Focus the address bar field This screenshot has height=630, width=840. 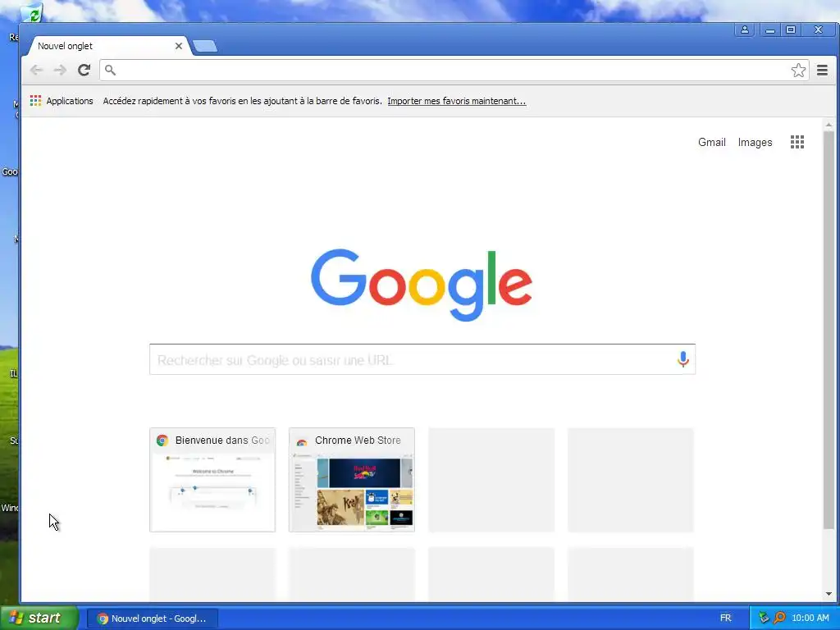pyautogui.click(x=453, y=71)
